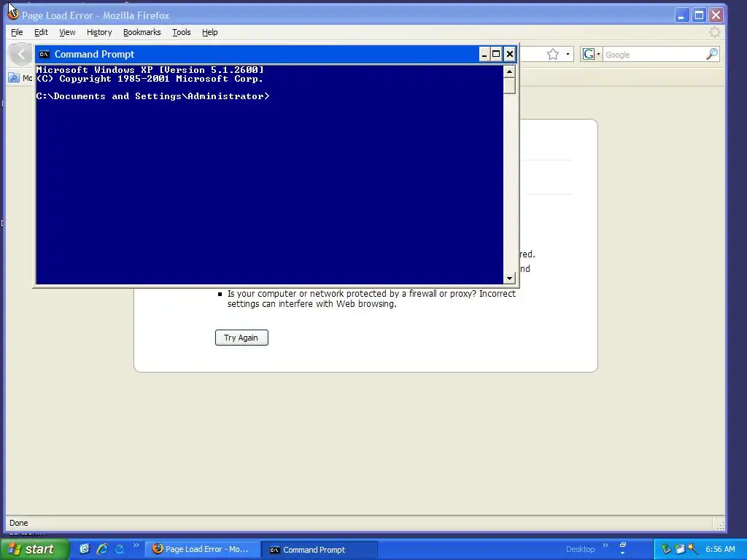
Task: Click the Firefox status bar resize grip
Action: pyautogui.click(x=720, y=525)
